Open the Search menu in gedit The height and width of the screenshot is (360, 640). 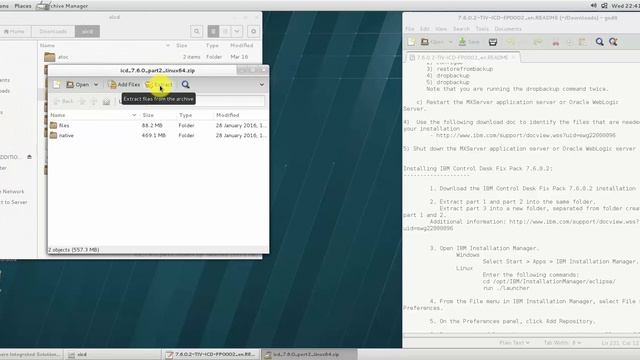(x=461, y=29)
